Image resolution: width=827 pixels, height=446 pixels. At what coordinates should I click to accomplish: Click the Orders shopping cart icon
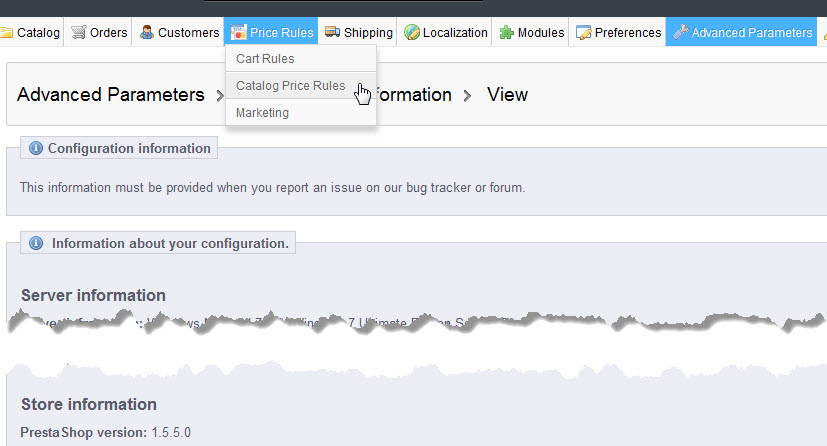(x=79, y=32)
